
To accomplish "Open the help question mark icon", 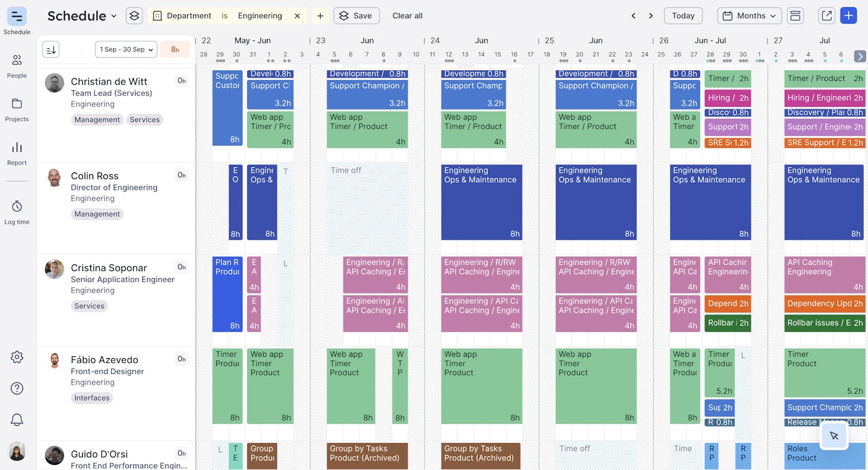I will [x=17, y=388].
